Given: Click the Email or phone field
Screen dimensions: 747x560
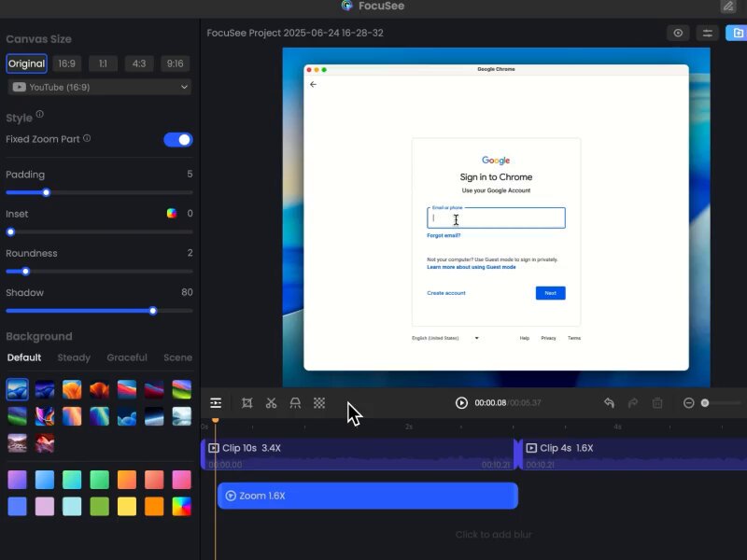Looking at the screenshot, I should 496,218.
